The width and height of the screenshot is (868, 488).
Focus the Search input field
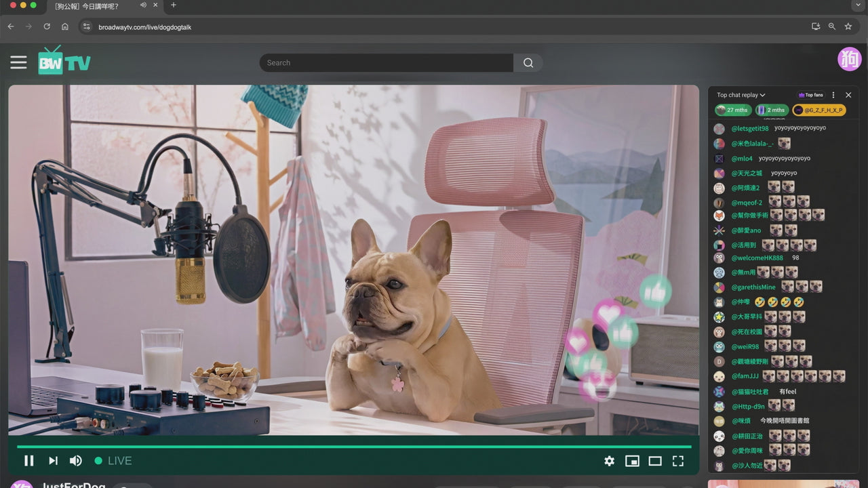coord(385,63)
